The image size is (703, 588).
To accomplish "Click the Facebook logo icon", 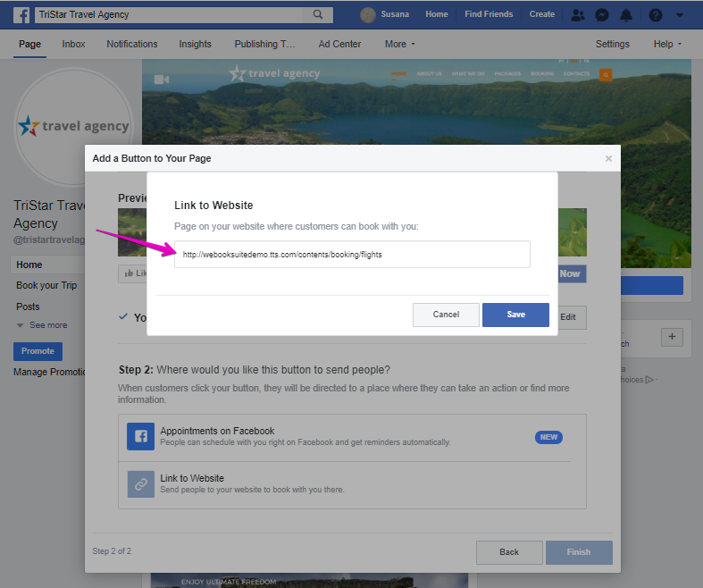I will point(21,15).
